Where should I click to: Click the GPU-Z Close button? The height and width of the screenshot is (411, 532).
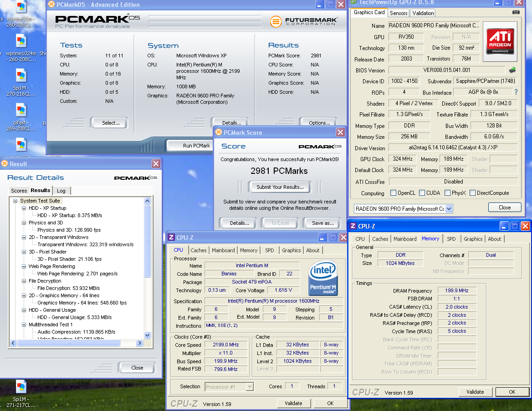tap(505, 208)
